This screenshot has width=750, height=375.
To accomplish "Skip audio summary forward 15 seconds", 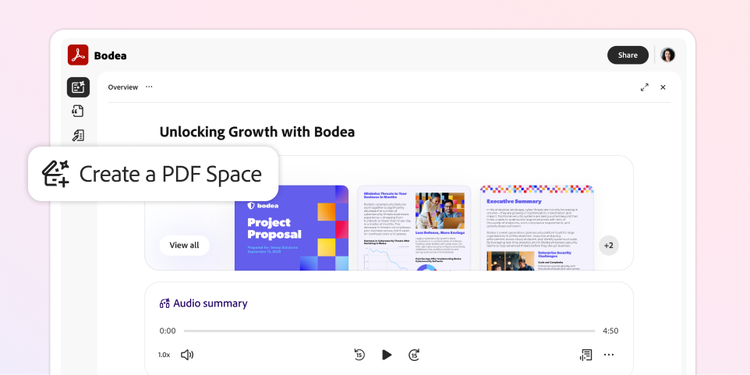I will [x=414, y=354].
